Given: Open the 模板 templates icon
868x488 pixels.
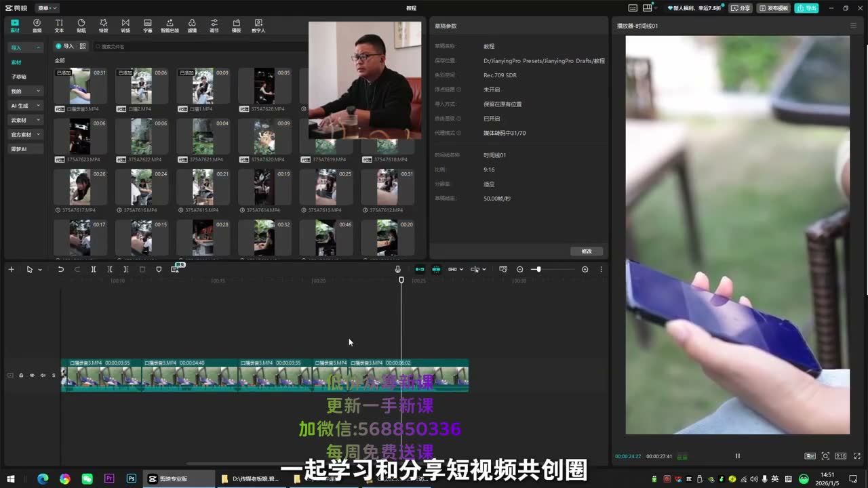Looking at the screenshot, I should click(x=236, y=26).
